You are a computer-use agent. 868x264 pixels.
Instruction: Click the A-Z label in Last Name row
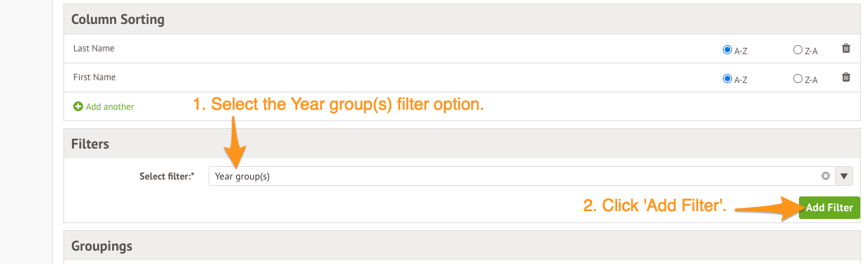coord(740,51)
